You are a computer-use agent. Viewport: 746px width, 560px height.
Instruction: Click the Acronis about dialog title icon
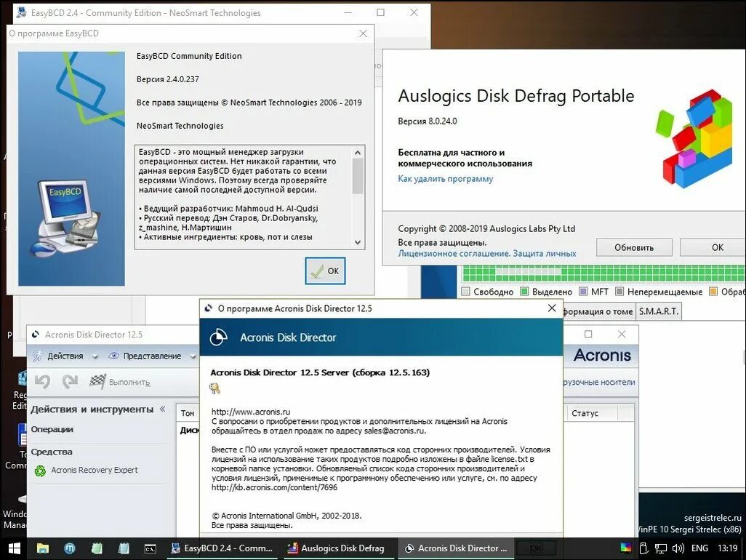[x=209, y=308]
